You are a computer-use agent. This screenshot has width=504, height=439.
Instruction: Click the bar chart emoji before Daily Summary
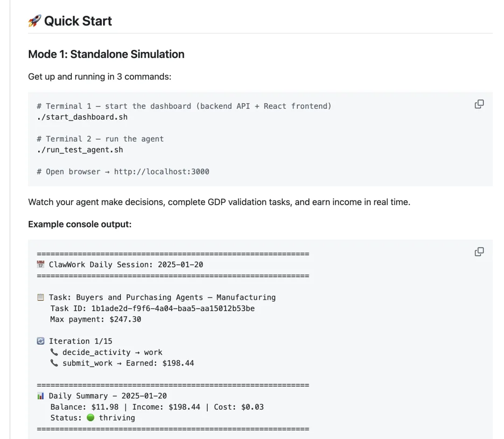(x=41, y=396)
